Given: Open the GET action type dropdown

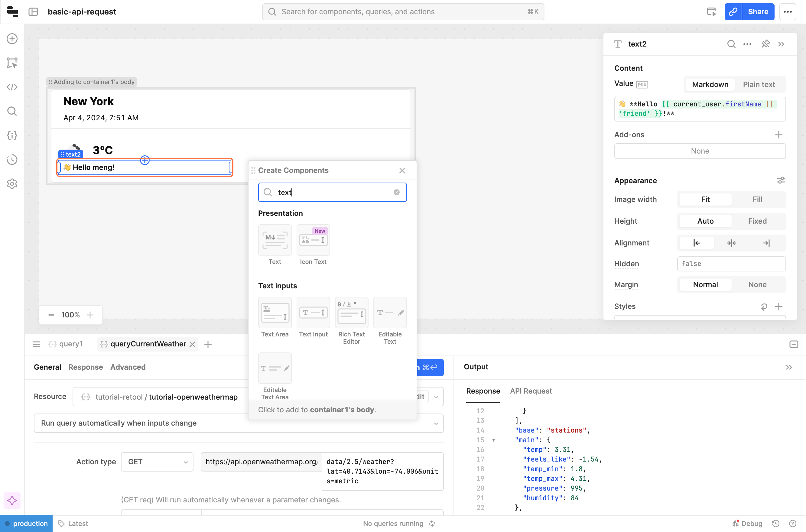Looking at the screenshot, I should (x=157, y=462).
